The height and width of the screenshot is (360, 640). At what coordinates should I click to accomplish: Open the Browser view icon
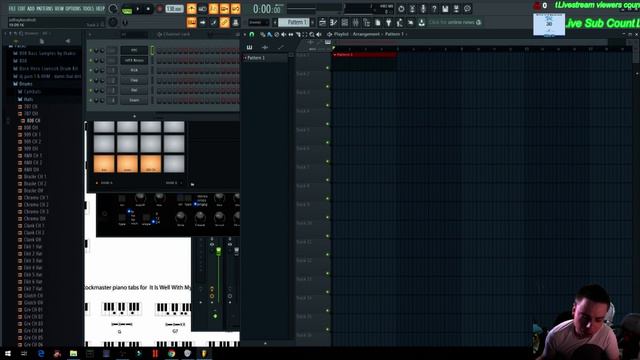(x=367, y=22)
